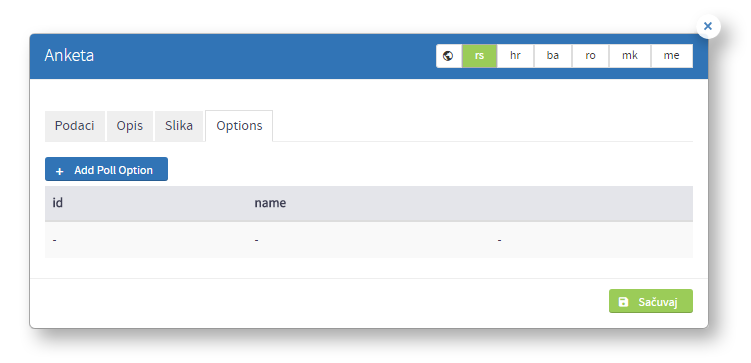The image size is (751, 363).
Task: Choose the ro language option
Action: coord(591,56)
